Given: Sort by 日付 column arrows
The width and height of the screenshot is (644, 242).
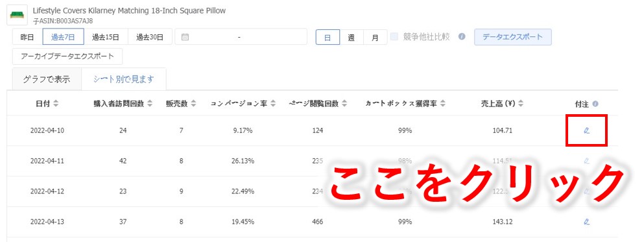Looking at the screenshot, I should tap(56, 104).
